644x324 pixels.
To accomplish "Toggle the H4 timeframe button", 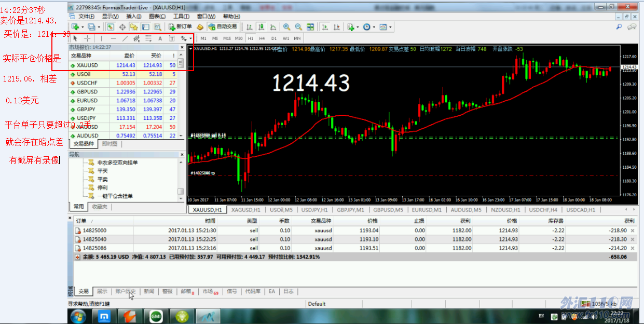I will coord(262,38).
